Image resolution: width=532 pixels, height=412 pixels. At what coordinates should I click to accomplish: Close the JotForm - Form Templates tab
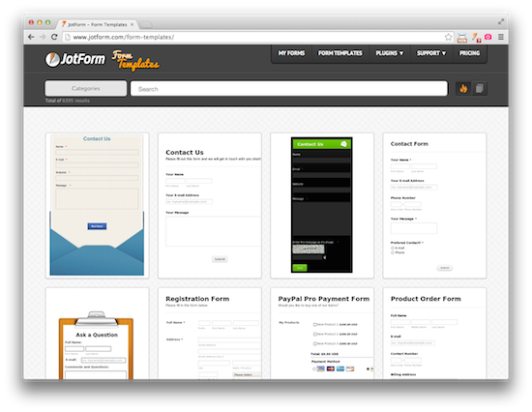(132, 24)
